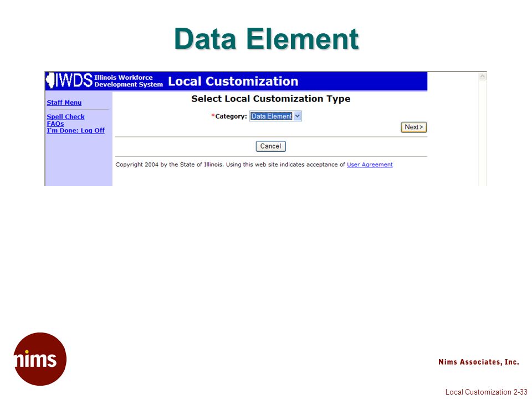Image resolution: width=532 pixels, height=399 pixels.
Task: Proceed with the Next > button
Action: point(413,127)
